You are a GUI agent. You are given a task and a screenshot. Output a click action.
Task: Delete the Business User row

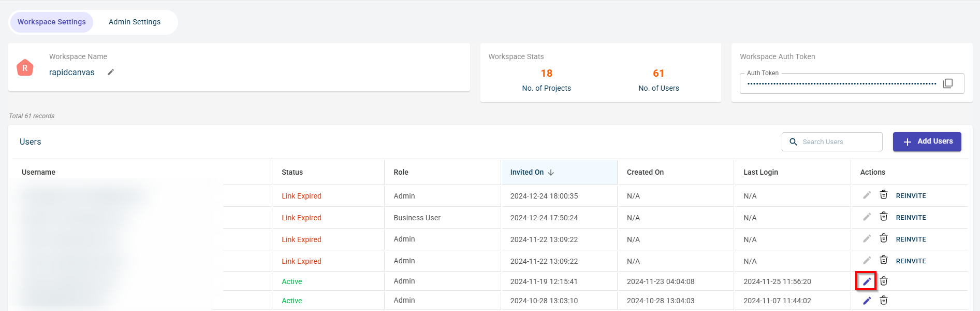pyautogui.click(x=884, y=217)
